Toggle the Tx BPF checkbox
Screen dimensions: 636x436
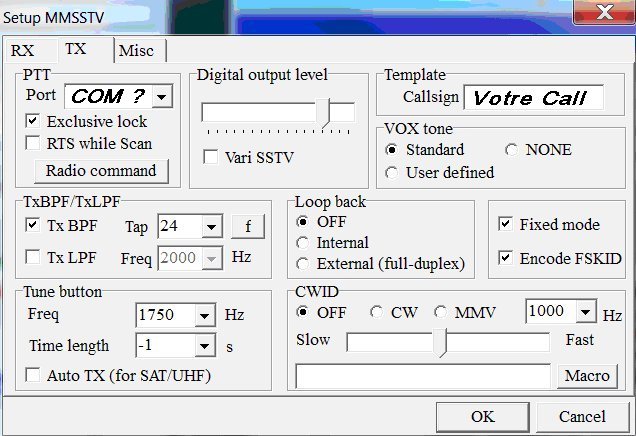(x=33, y=225)
